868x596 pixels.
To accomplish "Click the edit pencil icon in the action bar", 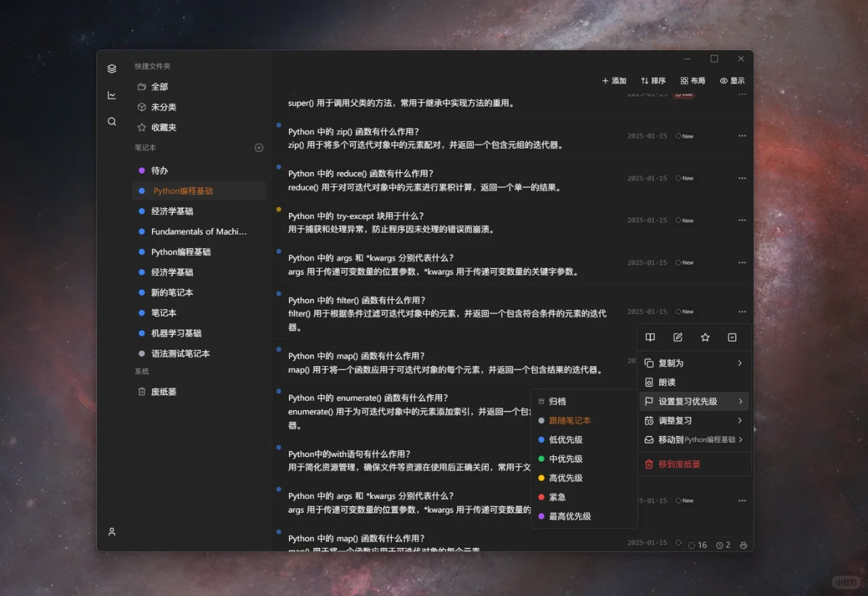I will [677, 337].
